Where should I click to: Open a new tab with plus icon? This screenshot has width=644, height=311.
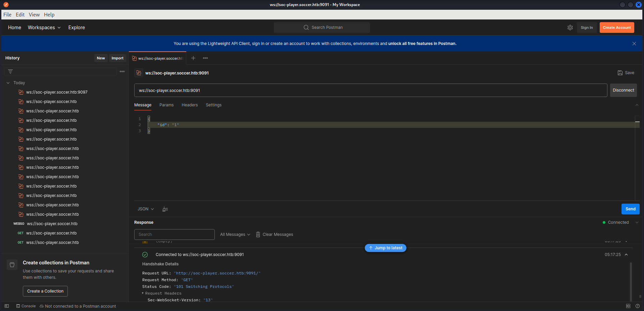point(193,58)
